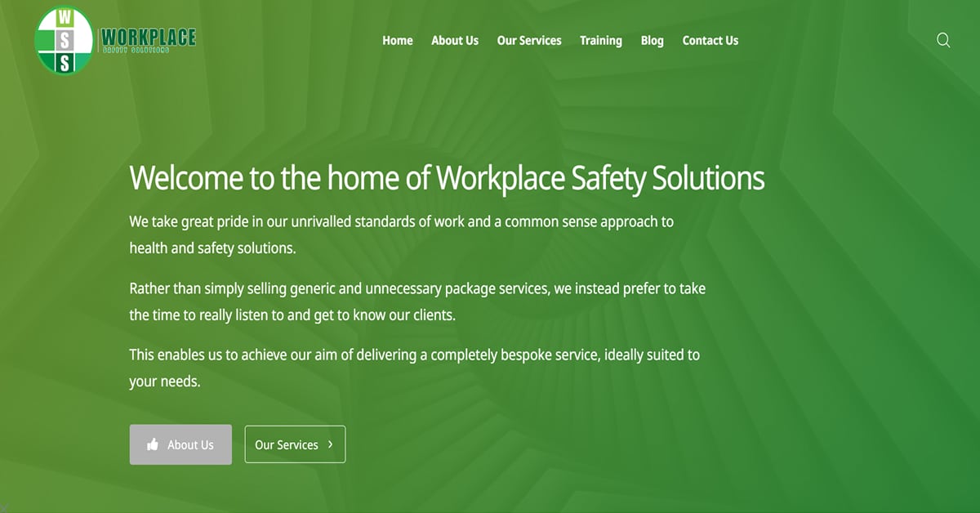Screen dimensions: 980x513
Task: Click the welcome heading text
Action: 447,178
